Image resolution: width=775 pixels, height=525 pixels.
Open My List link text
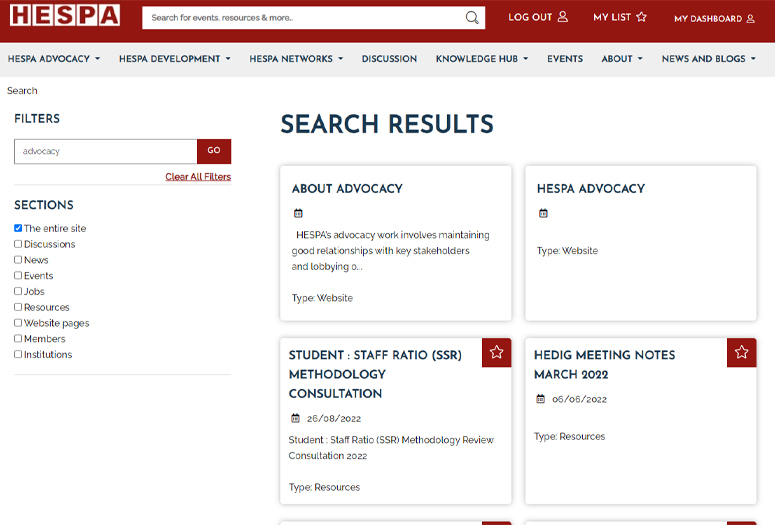(612, 17)
